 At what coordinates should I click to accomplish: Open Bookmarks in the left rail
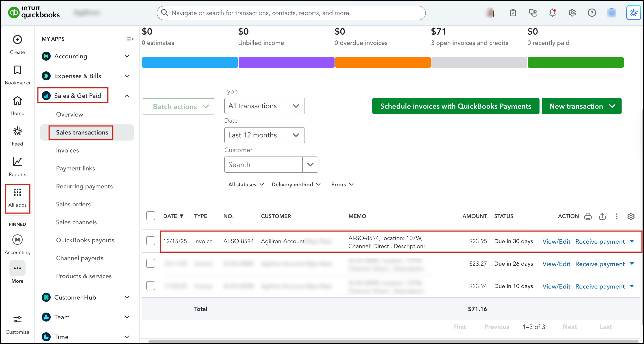[17, 70]
